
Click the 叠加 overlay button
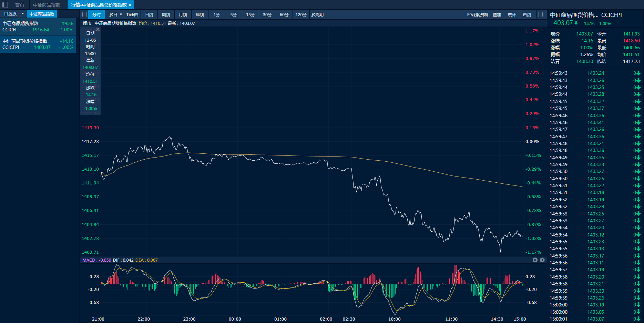pos(497,14)
